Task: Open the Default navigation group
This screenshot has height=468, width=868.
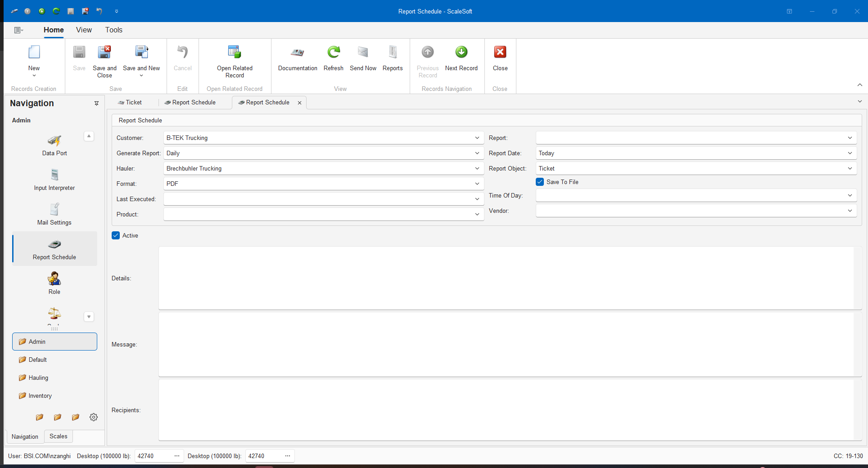Action: point(54,360)
